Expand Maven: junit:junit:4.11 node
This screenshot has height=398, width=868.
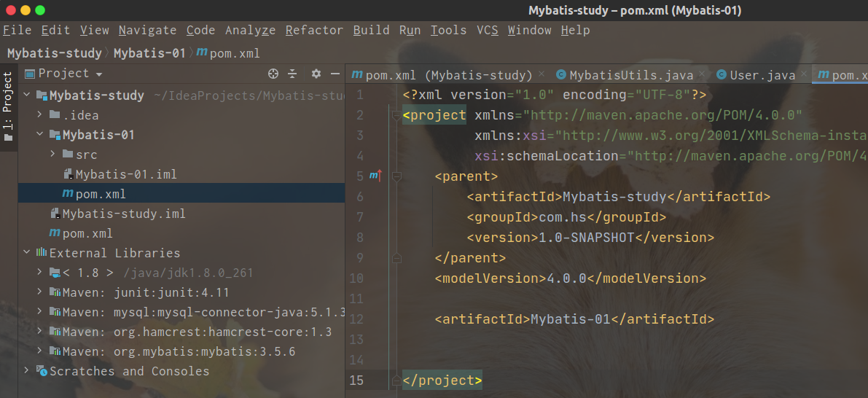pyautogui.click(x=40, y=292)
